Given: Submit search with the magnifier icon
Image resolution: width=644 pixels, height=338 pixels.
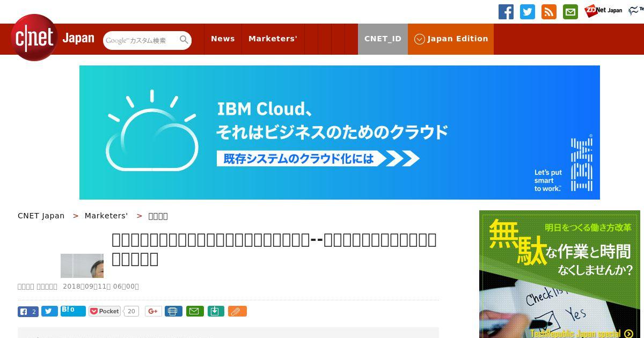Looking at the screenshot, I should coord(184,40).
